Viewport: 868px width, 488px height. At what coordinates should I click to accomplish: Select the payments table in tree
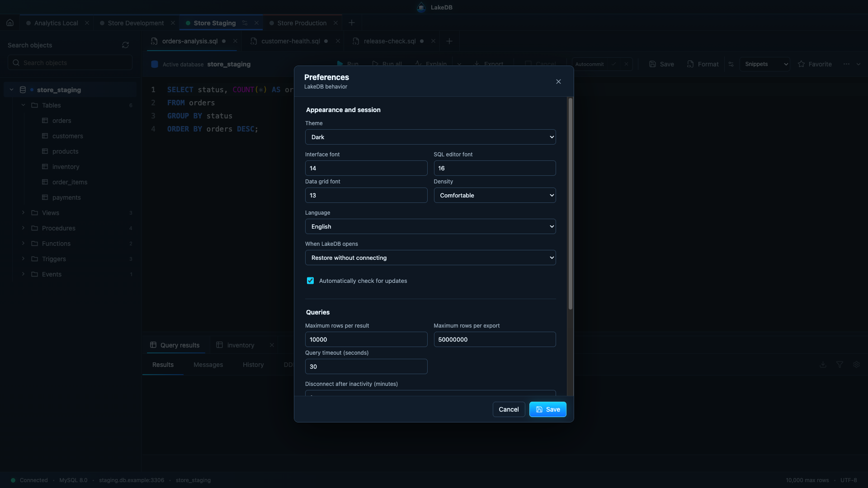click(66, 197)
